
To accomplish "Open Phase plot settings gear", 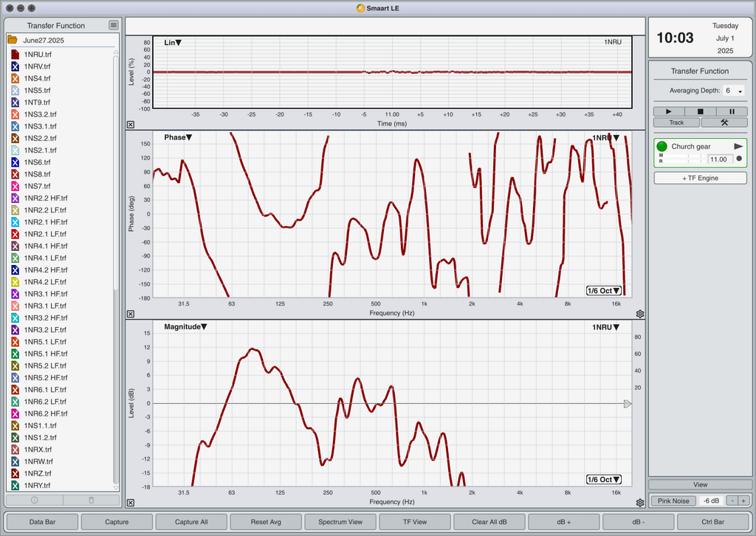I will 640,314.
